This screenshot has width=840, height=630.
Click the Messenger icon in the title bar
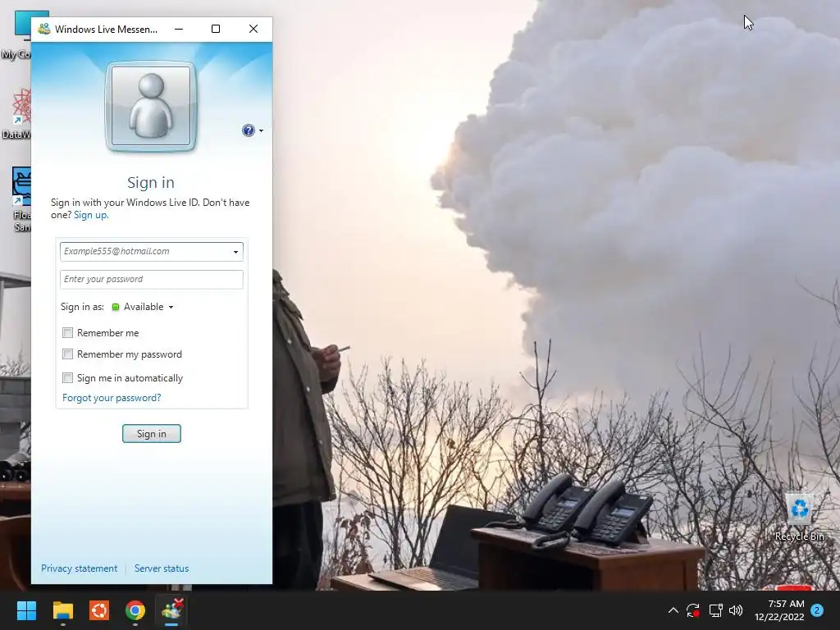click(x=44, y=29)
